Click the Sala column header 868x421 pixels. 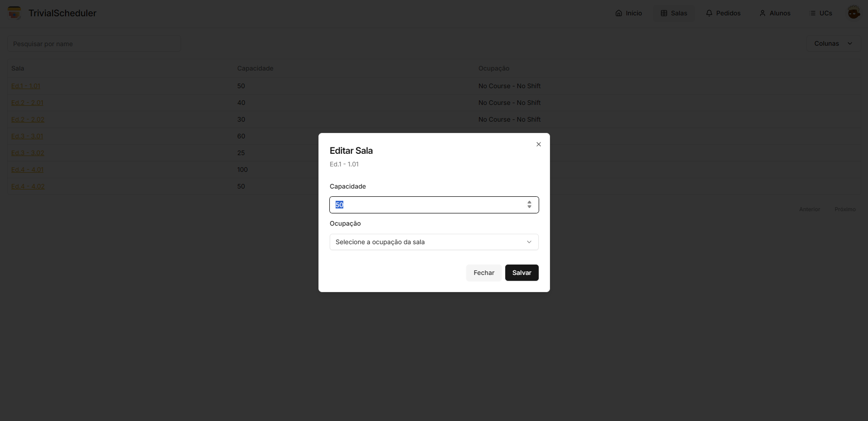point(18,68)
